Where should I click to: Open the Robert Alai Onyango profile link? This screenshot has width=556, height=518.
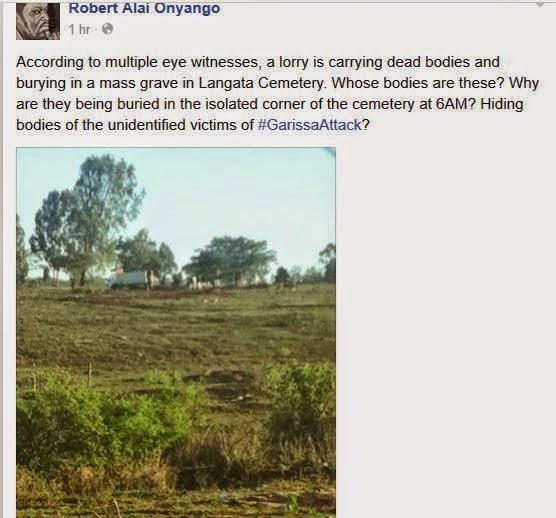(144, 8)
